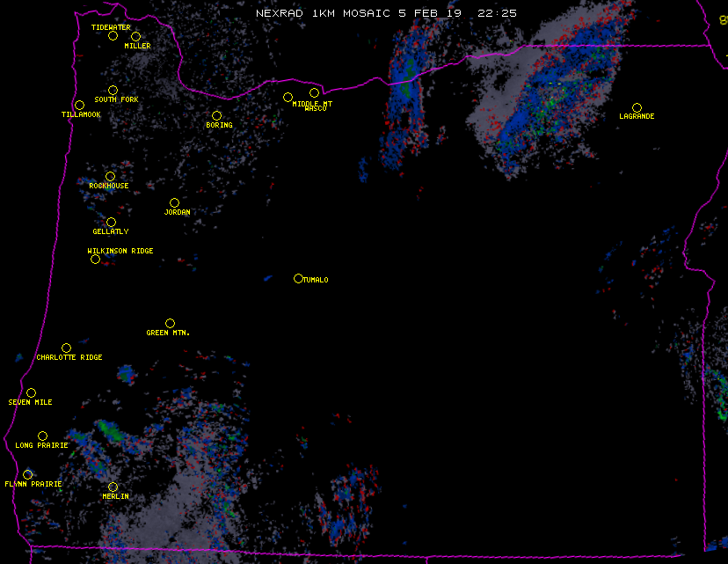
Task: Click the Rockhouse station circle marker
Action: click(110, 177)
